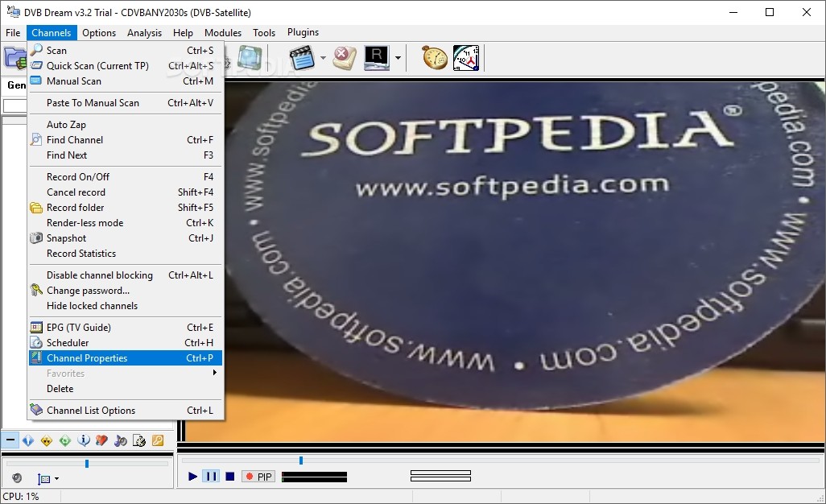Image resolution: width=826 pixels, height=504 pixels.
Task: Open the Options menu
Action: (99, 33)
